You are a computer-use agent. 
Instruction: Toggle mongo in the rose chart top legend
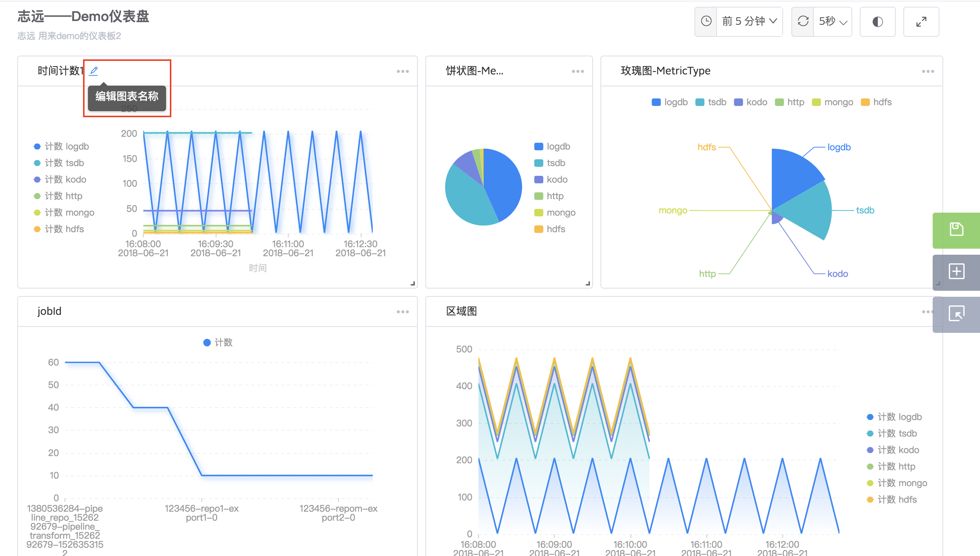pyautogui.click(x=832, y=102)
